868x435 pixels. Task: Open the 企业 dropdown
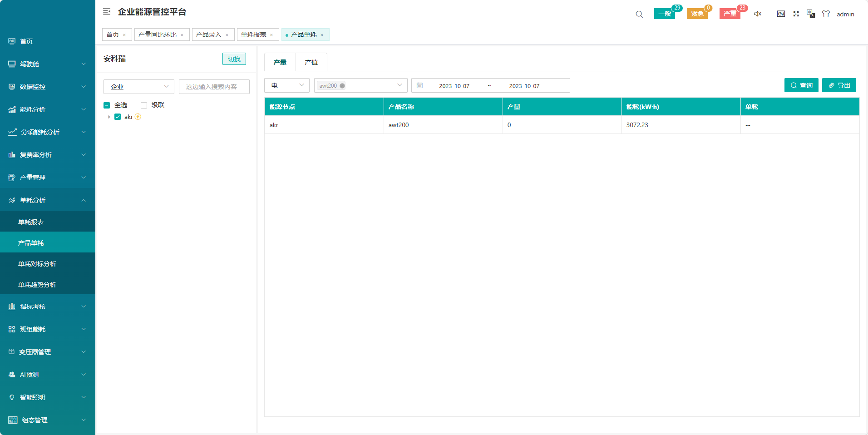[139, 87]
